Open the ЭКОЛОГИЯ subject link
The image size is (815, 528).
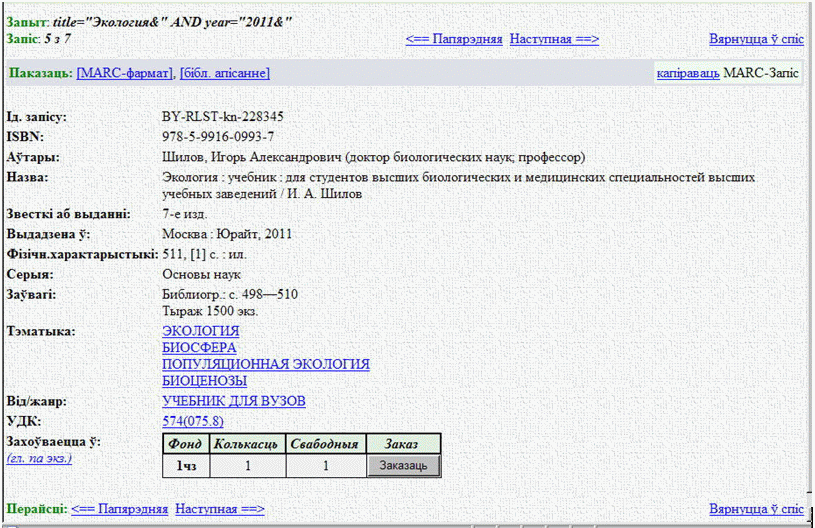(200, 331)
